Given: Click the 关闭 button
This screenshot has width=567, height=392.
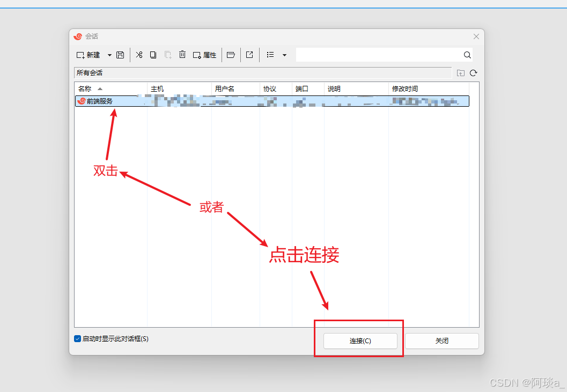Looking at the screenshot, I should click(441, 341).
